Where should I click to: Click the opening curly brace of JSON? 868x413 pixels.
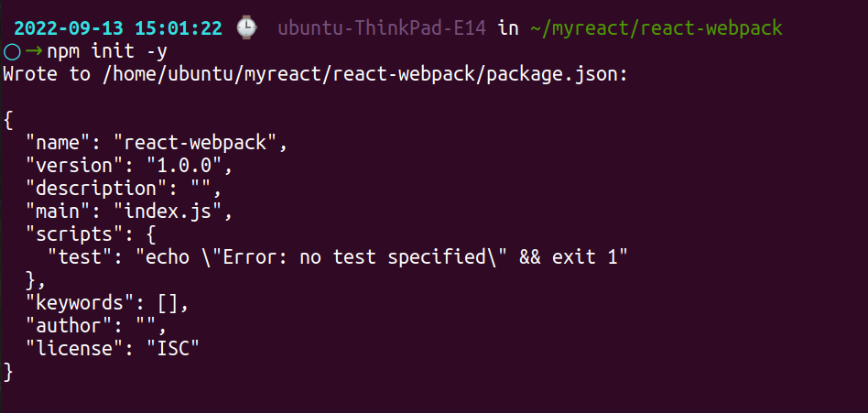[8, 120]
